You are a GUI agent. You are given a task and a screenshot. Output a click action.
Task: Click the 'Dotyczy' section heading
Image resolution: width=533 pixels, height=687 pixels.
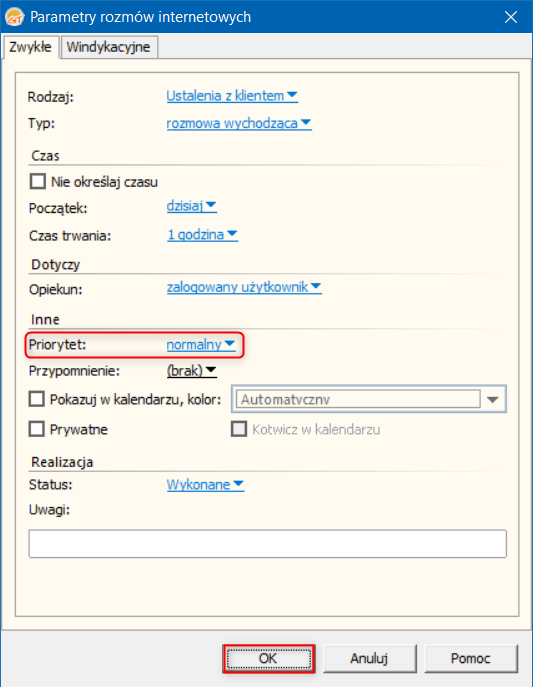tap(56, 265)
